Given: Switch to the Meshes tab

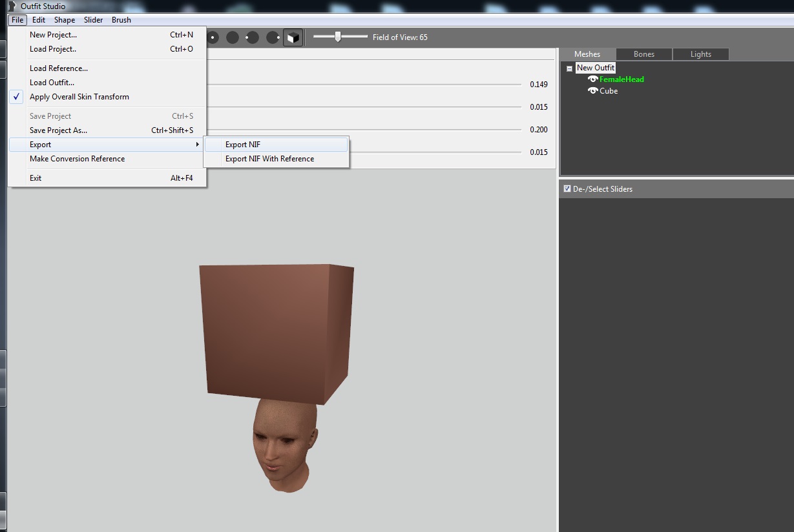Looking at the screenshot, I should [587, 54].
